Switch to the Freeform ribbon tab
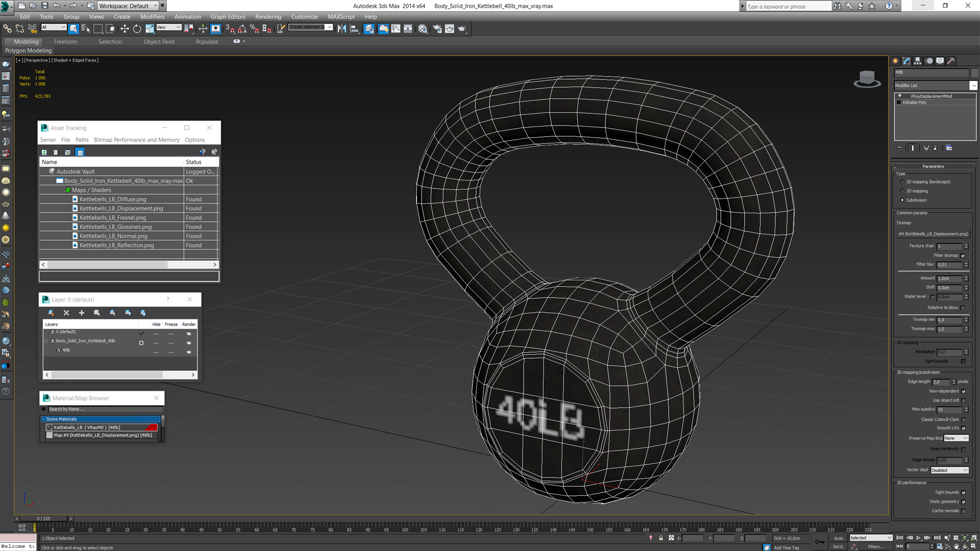The image size is (980, 551). coord(65,42)
